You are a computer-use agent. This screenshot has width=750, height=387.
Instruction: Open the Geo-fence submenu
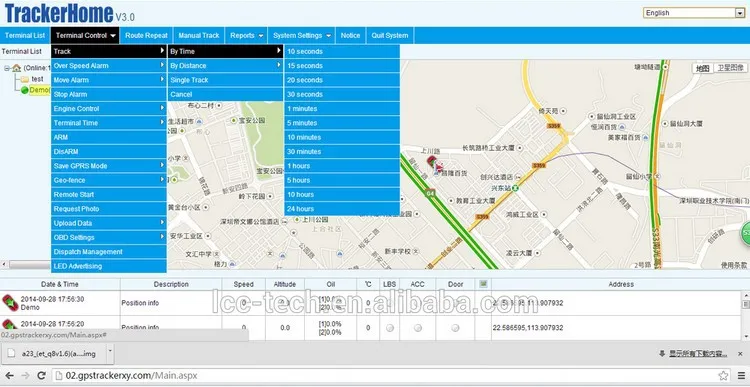click(x=109, y=180)
